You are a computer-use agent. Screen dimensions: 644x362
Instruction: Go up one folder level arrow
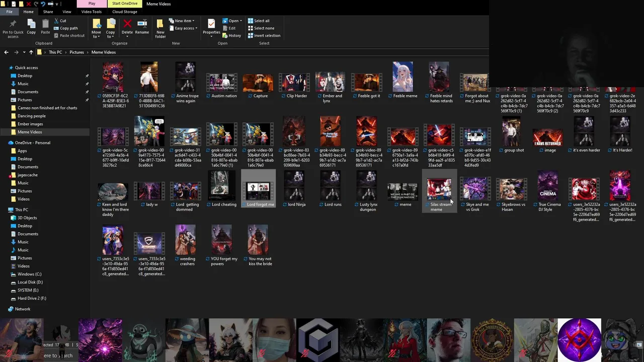(x=31, y=52)
